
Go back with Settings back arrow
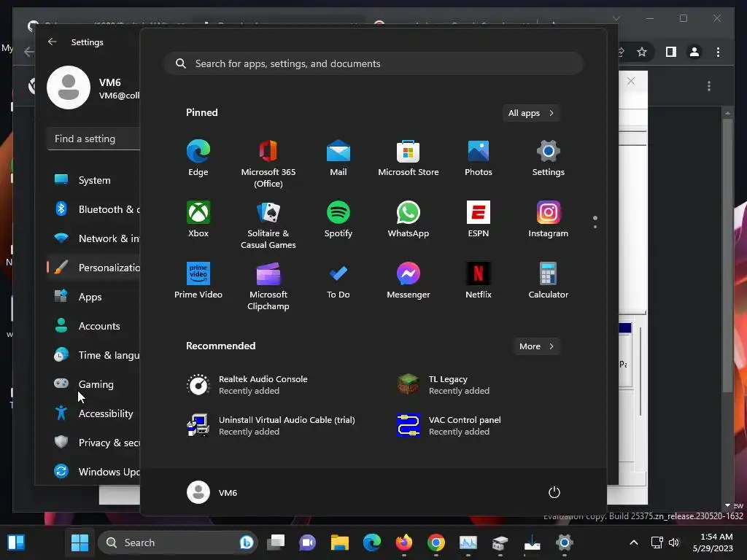point(53,42)
